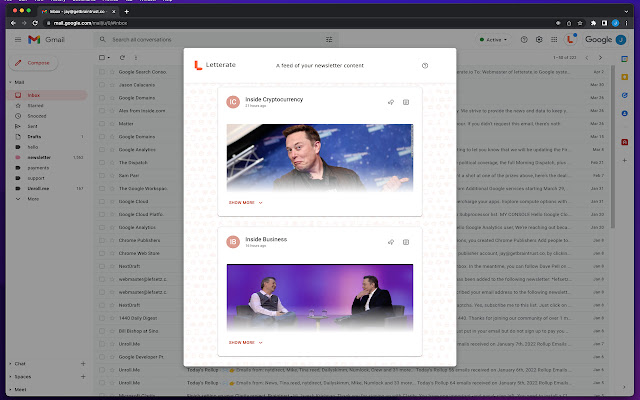The height and width of the screenshot is (400, 640).
Task: Expand the Chat section
Action: coord(10,364)
